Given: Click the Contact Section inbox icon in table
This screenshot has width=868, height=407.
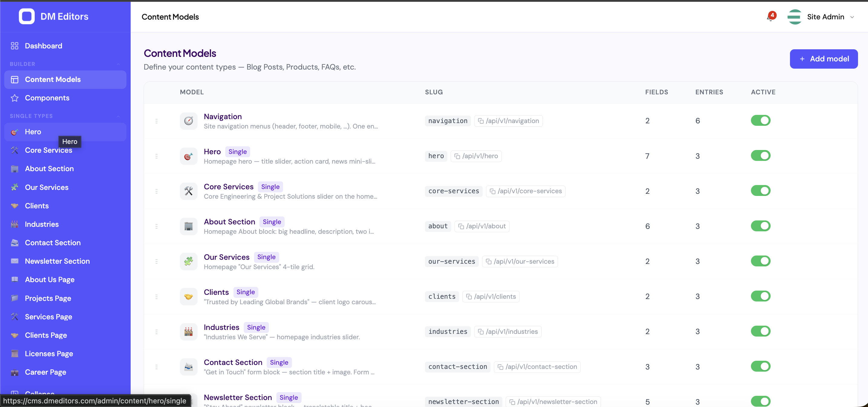Looking at the screenshot, I should tap(188, 366).
